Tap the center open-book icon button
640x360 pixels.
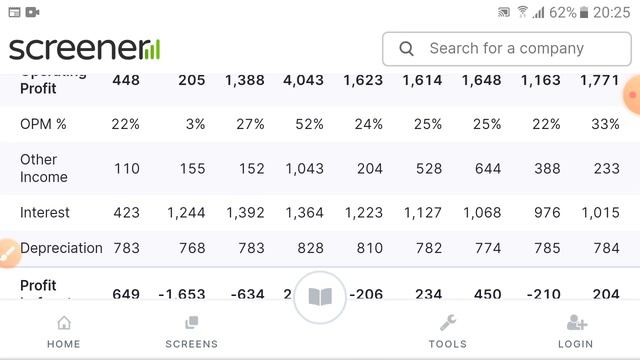point(320,297)
